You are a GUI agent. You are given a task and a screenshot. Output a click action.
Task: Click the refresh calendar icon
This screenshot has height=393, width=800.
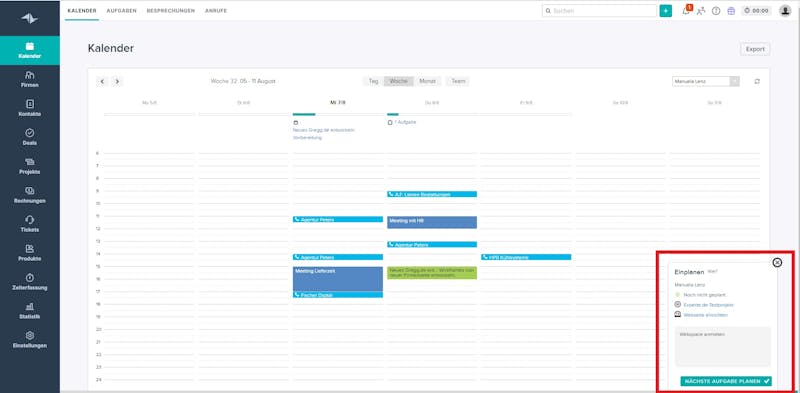pyautogui.click(x=757, y=81)
